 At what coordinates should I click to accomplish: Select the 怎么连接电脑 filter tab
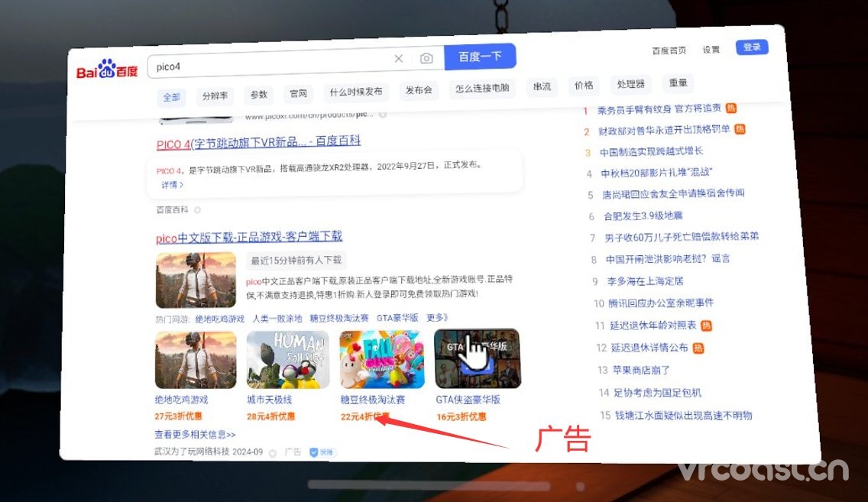tap(482, 88)
